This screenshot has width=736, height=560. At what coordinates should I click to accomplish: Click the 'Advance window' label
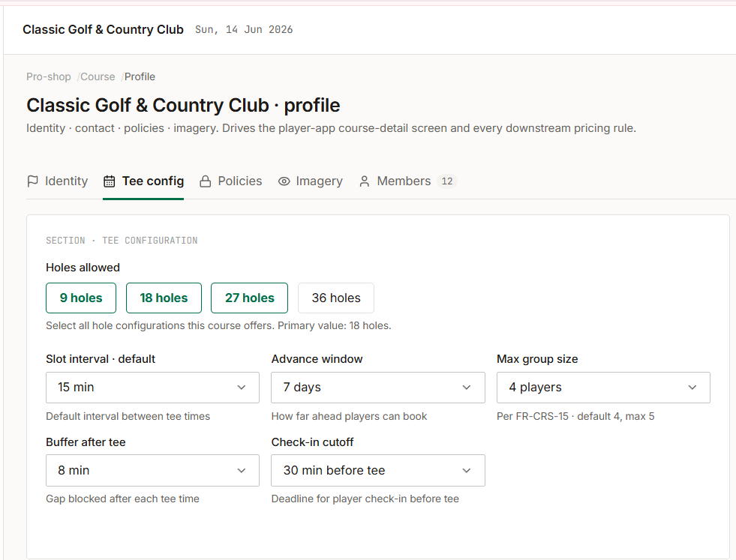317,359
